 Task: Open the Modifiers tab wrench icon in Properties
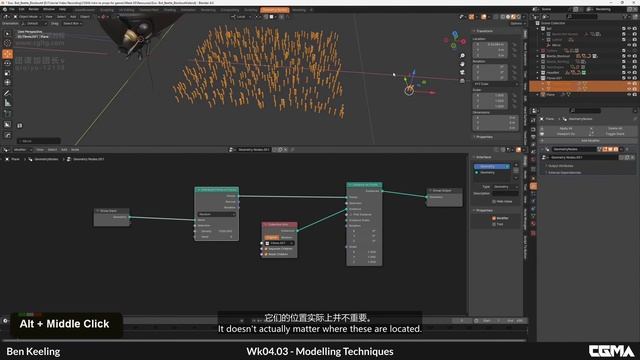(x=533, y=186)
